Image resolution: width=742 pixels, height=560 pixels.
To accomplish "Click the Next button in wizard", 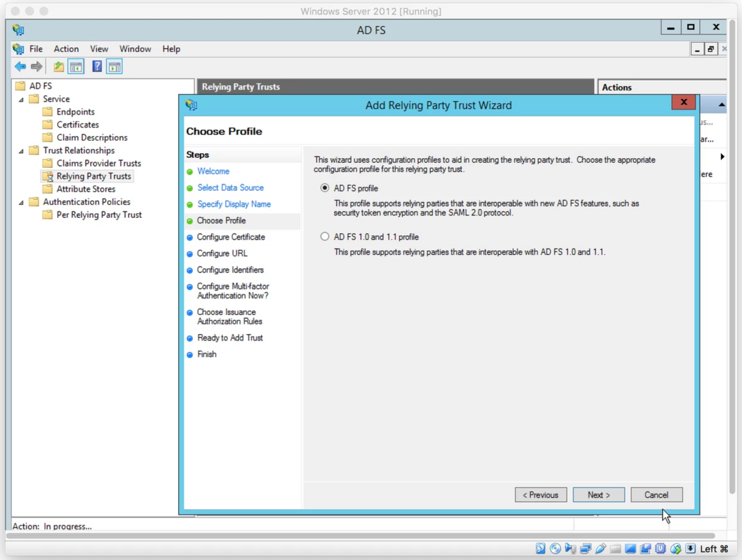I will [598, 495].
